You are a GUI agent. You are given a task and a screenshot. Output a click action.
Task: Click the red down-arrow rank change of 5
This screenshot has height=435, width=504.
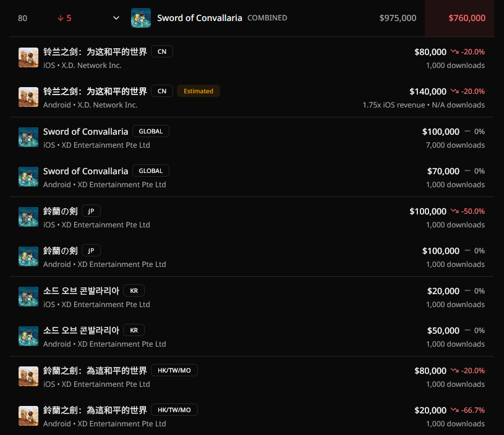point(64,18)
